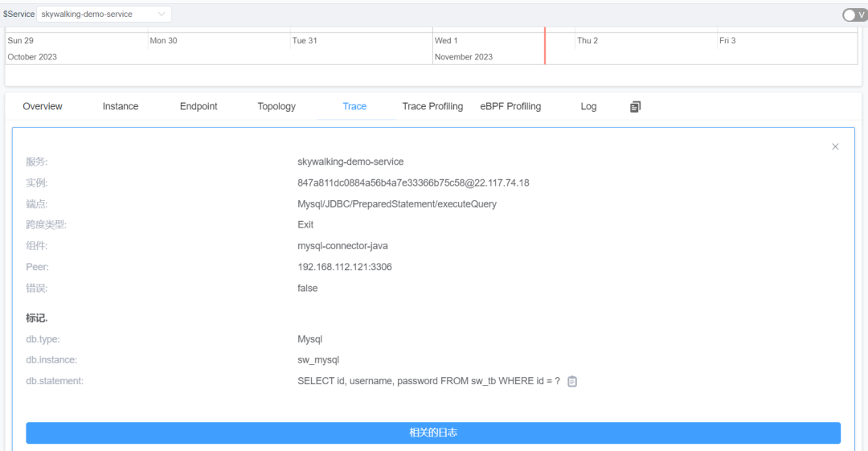Click the 标记. section heading

[36, 318]
